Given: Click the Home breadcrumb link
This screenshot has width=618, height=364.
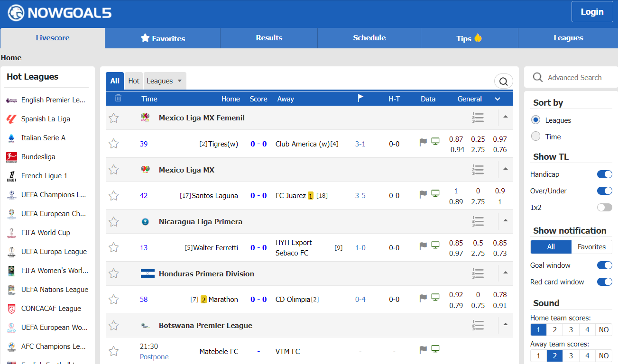Looking at the screenshot, I should pyautogui.click(x=11, y=58).
